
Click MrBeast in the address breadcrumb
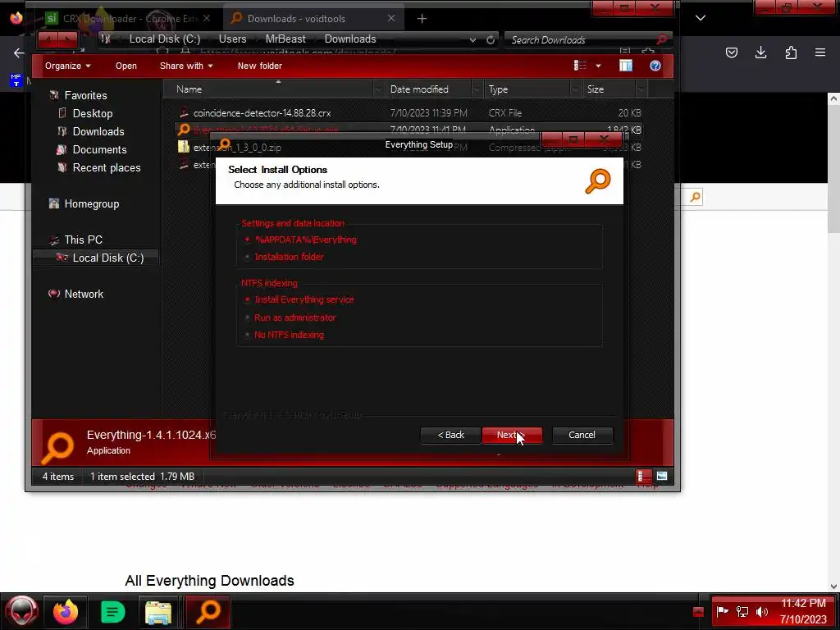[x=285, y=39]
